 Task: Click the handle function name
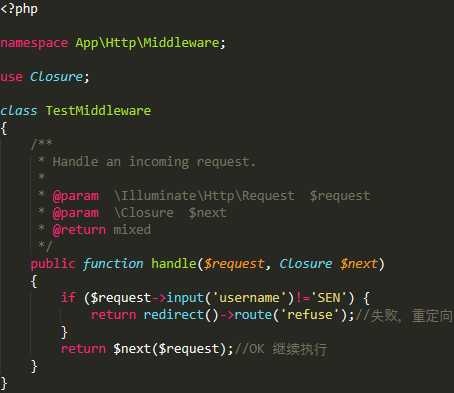174,263
